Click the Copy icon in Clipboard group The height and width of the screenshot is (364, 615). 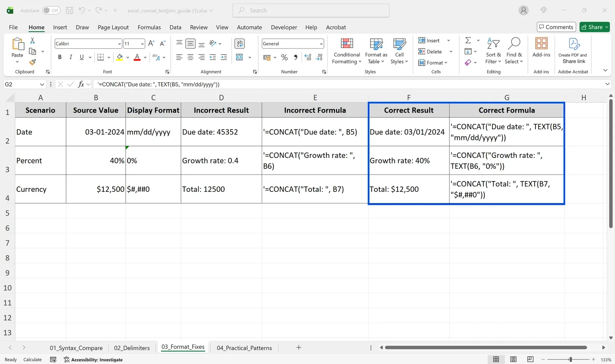pyautogui.click(x=32, y=51)
